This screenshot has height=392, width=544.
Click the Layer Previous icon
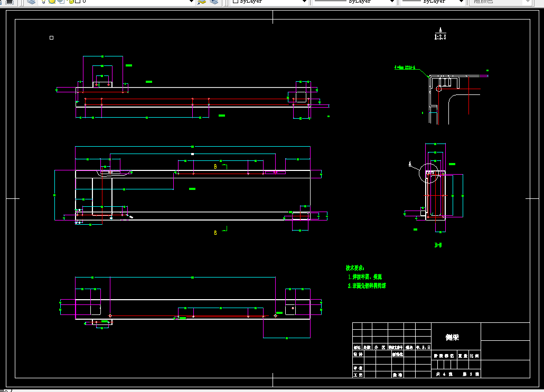click(x=214, y=2)
